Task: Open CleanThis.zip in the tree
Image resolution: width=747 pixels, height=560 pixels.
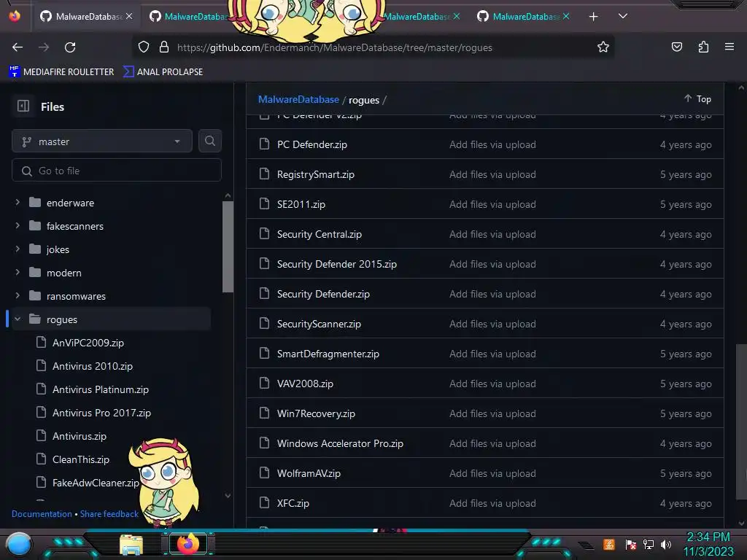Action: [x=80, y=459]
